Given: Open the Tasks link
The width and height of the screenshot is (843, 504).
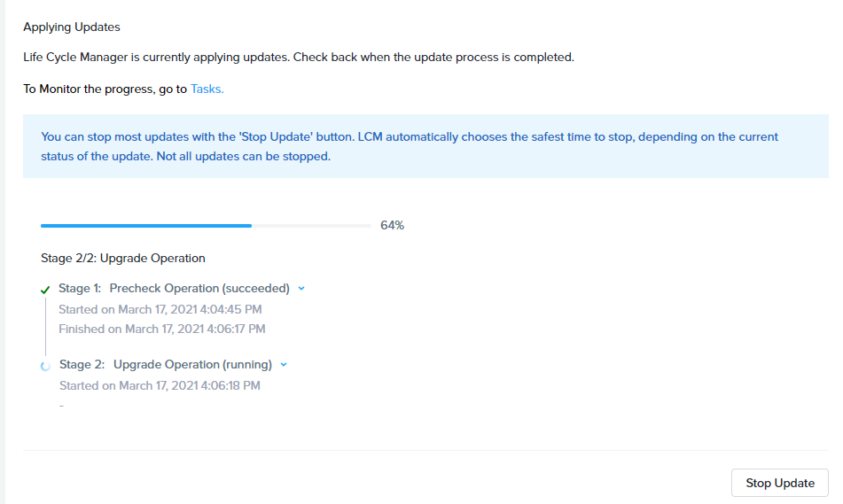Looking at the screenshot, I should tap(207, 89).
